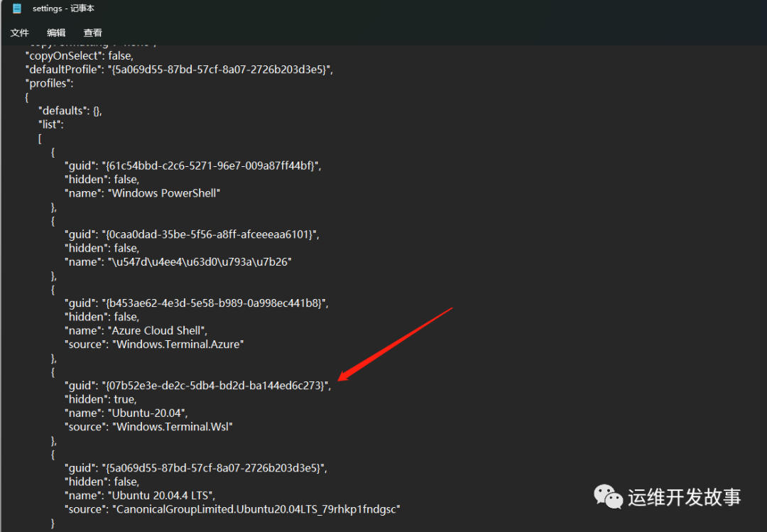Click the list opening square bracket
Image resolution: width=767 pixels, height=532 pixels.
click(40, 139)
